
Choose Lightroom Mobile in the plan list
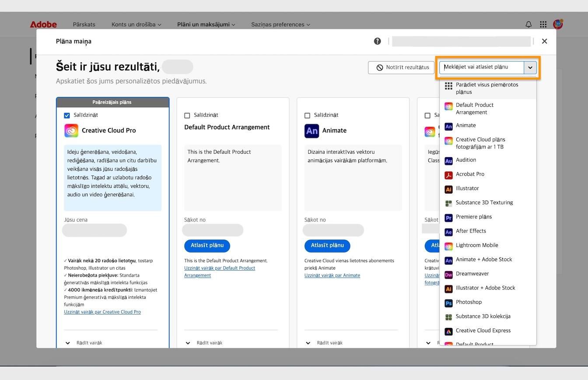click(477, 245)
